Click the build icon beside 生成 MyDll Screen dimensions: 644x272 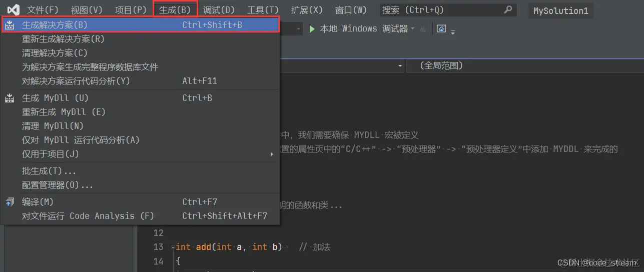pos(10,98)
